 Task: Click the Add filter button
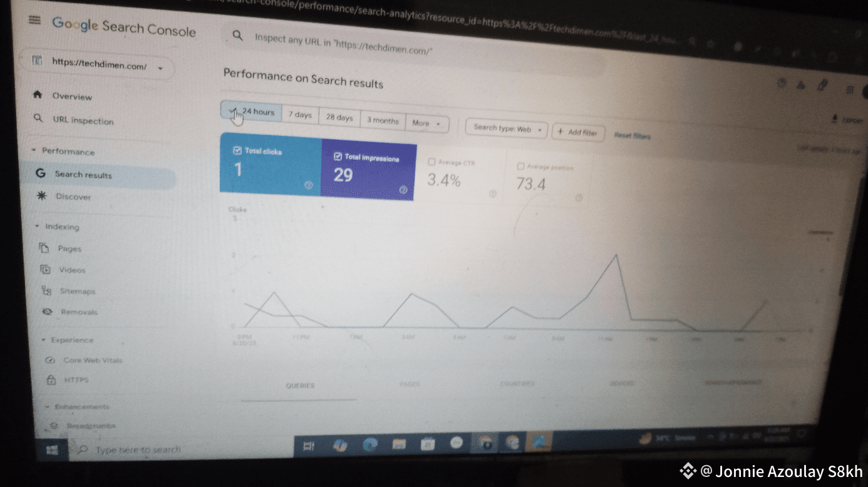coord(577,132)
